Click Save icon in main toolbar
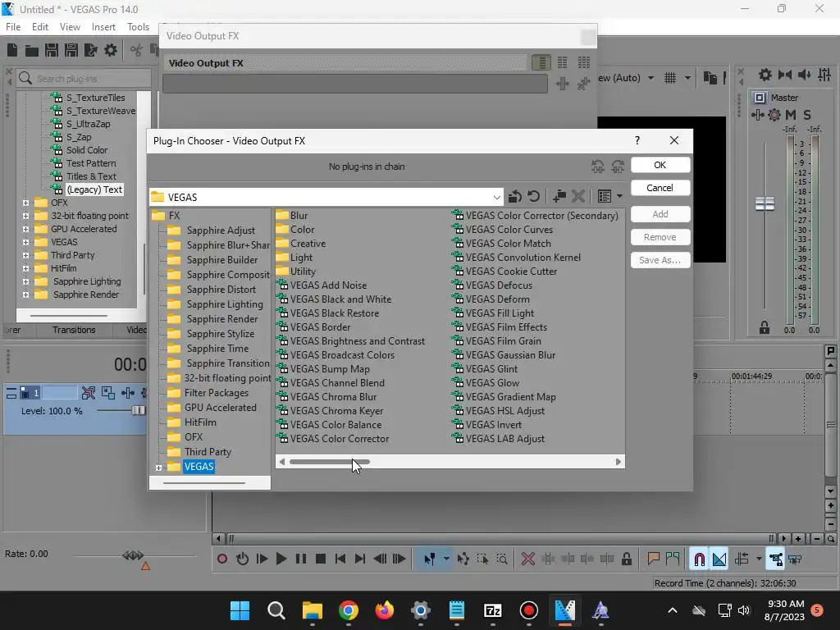This screenshot has width=840, height=630. point(52,50)
